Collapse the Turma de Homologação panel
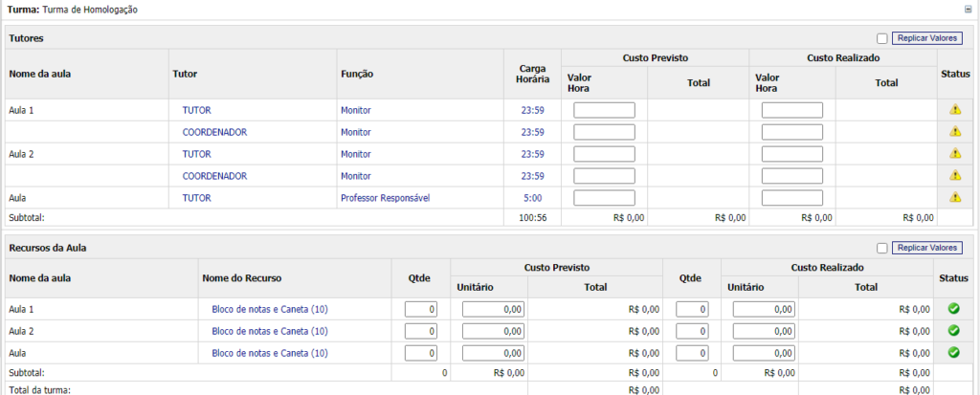Screen dimensions: 980x395 coord(969,9)
